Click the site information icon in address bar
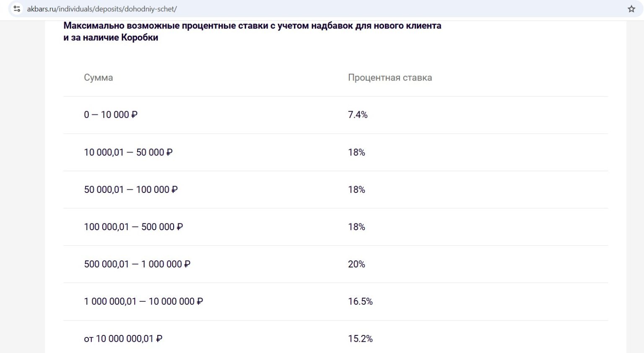The height and width of the screenshot is (353, 644). tap(17, 9)
